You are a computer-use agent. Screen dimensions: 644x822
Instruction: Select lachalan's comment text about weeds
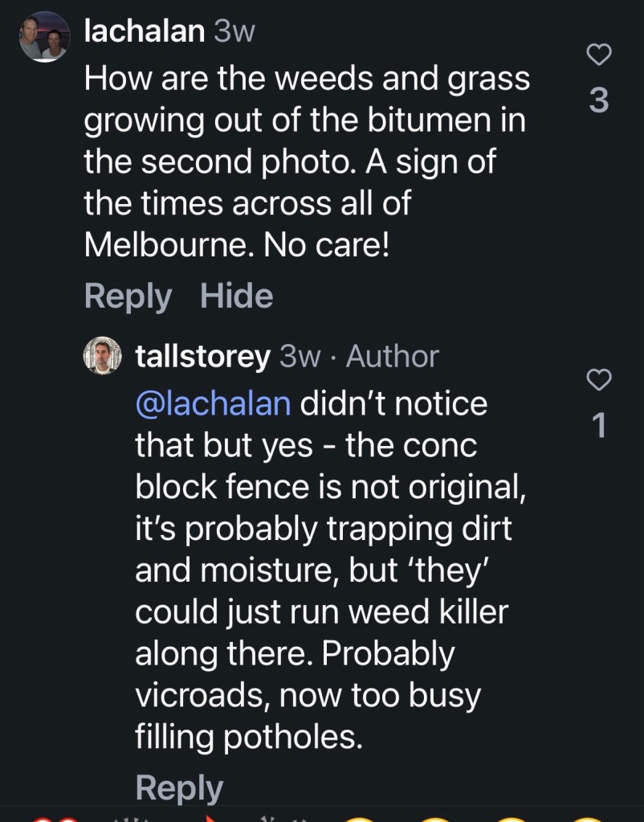point(307,162)
